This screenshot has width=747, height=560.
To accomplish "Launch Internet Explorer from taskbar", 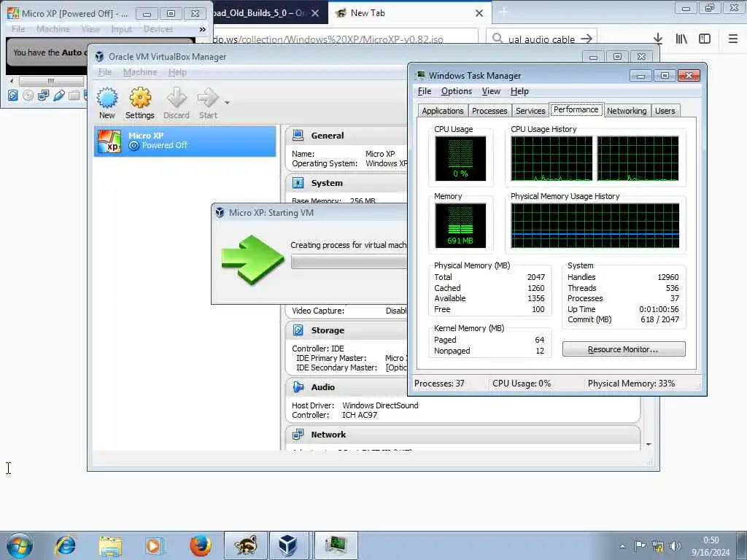I will (66, 545).
